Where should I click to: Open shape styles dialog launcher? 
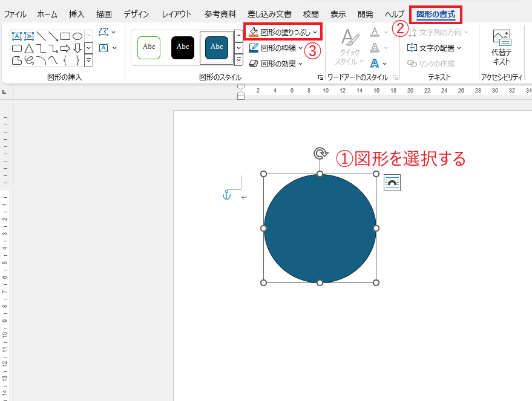pyautogui.click(x=321, y=77)
